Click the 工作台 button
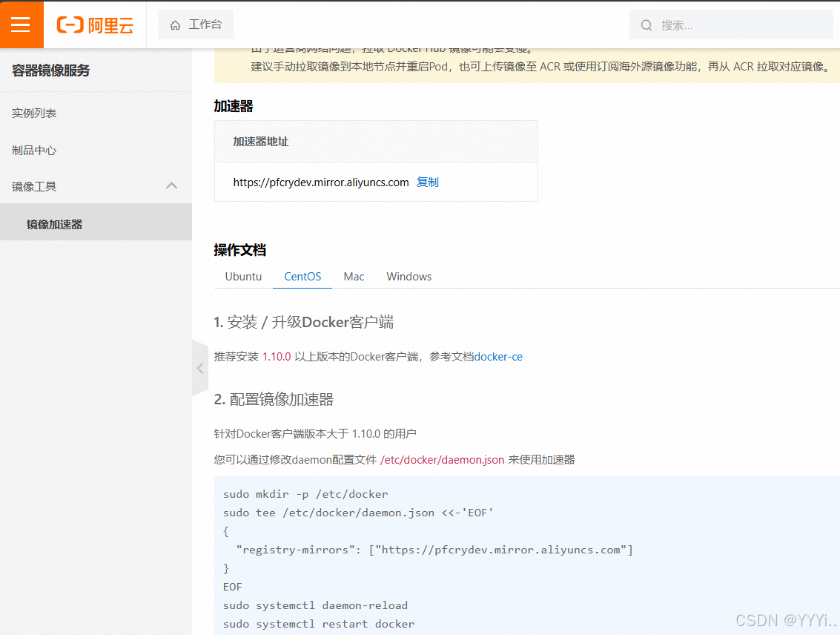Viewport: 840px width, 635px height. click(x=196, y=24)
